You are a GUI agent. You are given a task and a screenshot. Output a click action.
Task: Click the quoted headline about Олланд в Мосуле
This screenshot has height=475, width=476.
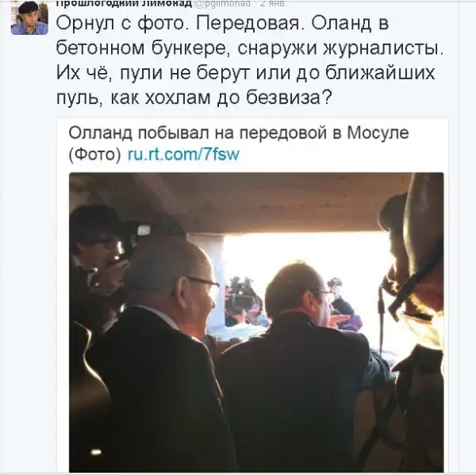[239, 144]
